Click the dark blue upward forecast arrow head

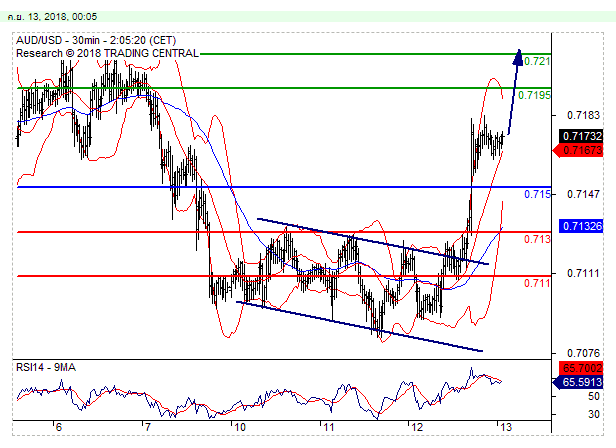[x=518, y=57]
